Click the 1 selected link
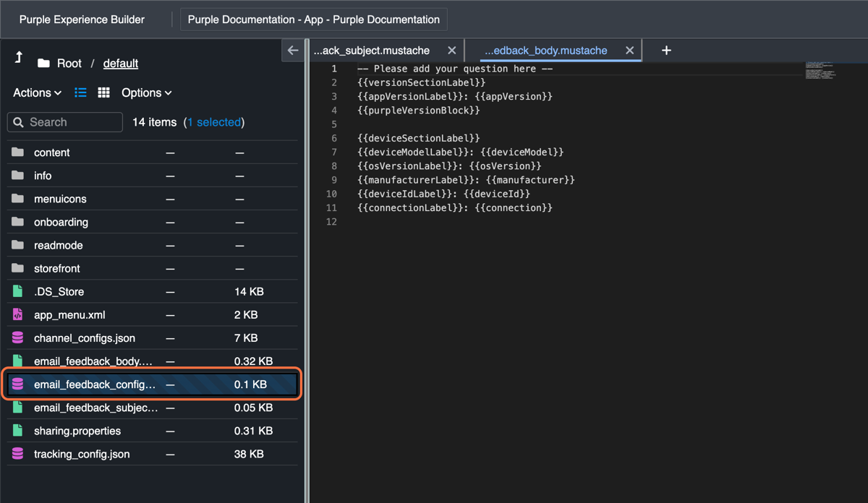Screen dimensions: 868x503 coord(214,122)
